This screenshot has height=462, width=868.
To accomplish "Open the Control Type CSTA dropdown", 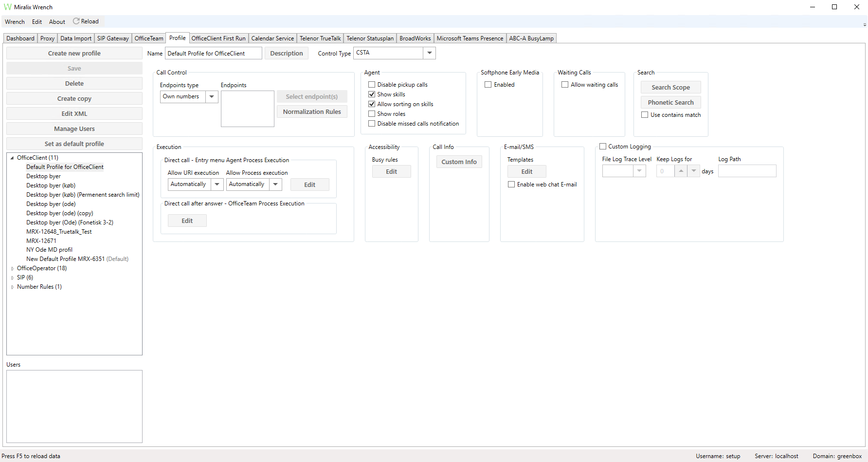I will click(x=429, y=53).
